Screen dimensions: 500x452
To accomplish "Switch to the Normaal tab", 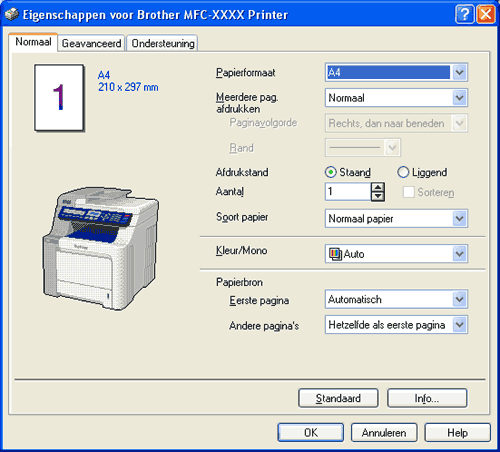I will pyautogui.click(x=33, y=42).
